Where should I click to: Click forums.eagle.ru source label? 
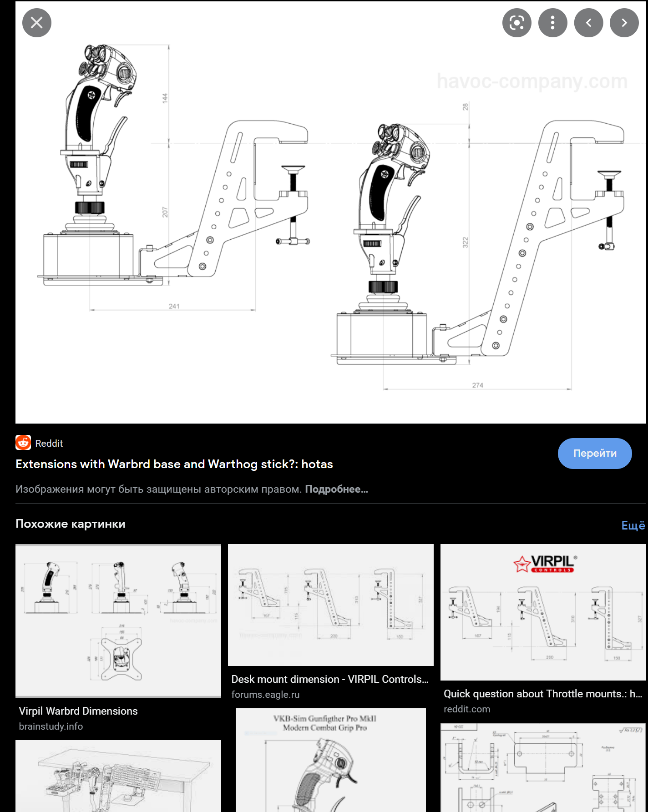(265, 695)
